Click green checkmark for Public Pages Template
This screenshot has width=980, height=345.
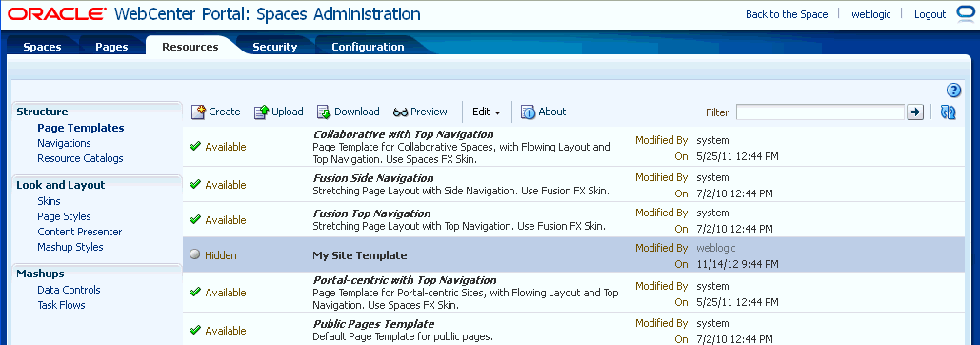tap(195, 330)
